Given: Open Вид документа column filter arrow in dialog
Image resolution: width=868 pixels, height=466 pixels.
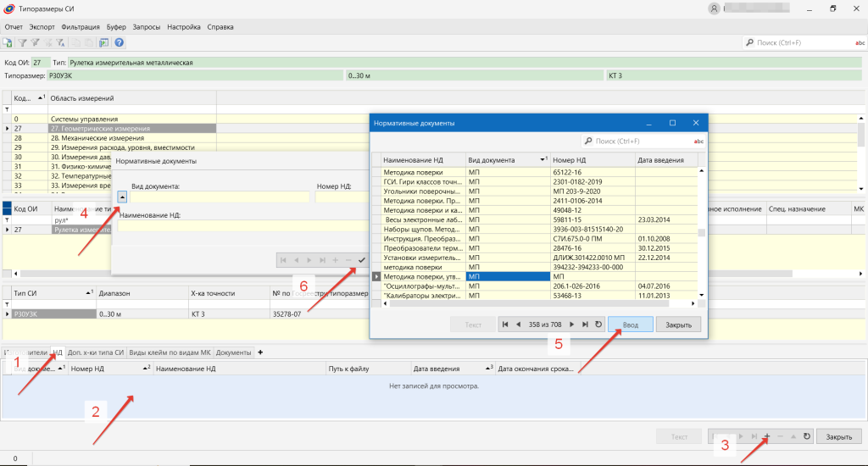Looking at the screenshot, I should tap(543, 160).
